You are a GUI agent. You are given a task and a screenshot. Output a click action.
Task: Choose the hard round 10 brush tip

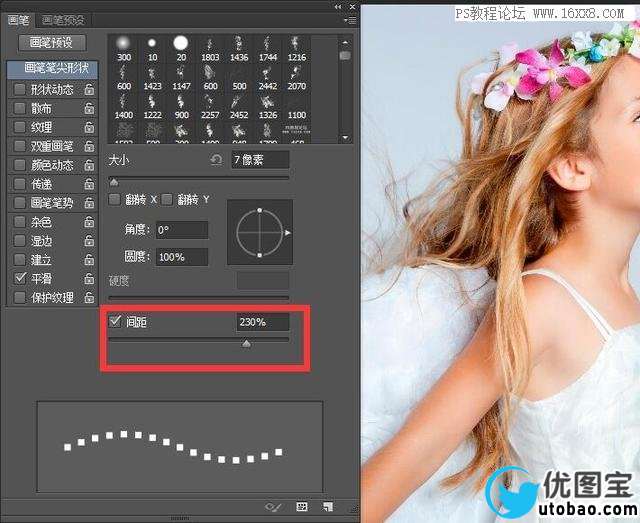152,48
